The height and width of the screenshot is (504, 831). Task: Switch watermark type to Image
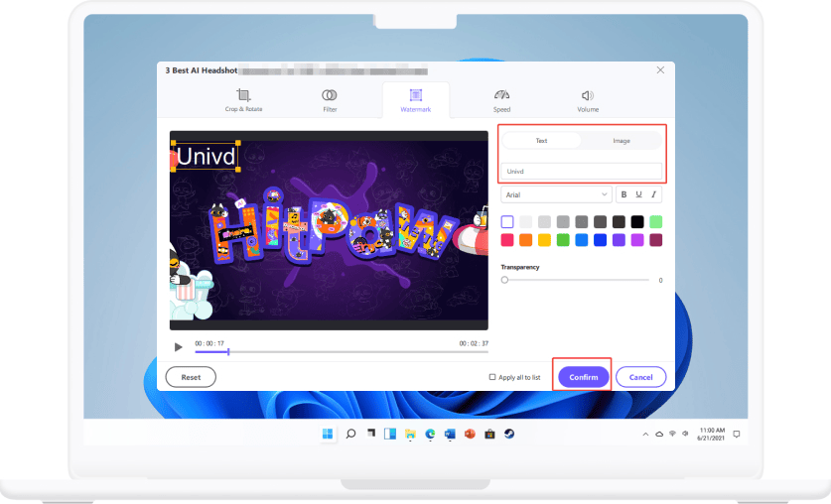pos(622,141)
